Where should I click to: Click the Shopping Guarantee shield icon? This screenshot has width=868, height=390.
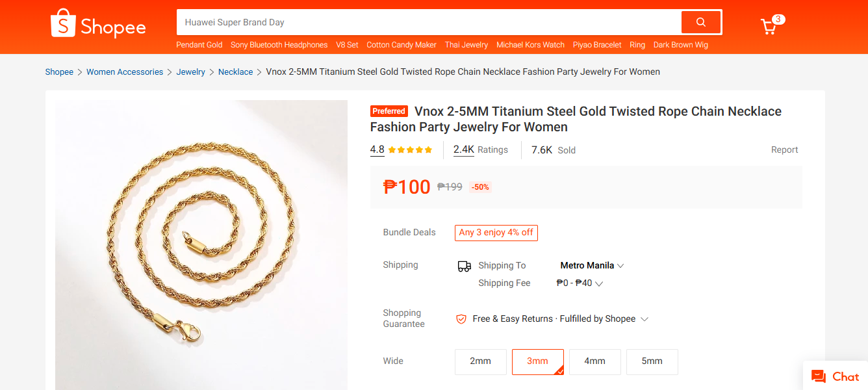pyautogui.click(x=461, y=318)
